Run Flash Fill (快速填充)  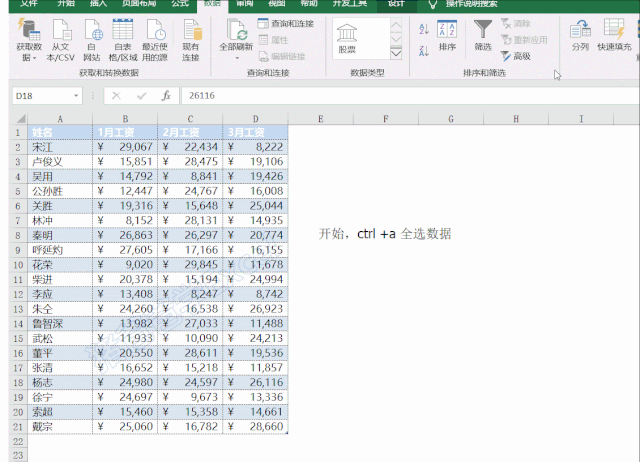point(614,36)
